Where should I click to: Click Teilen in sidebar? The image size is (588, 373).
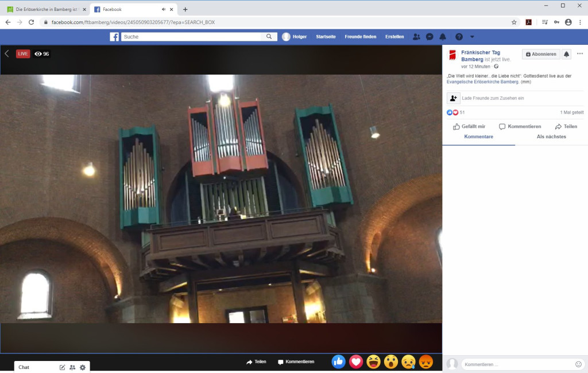tap(566, 126)
